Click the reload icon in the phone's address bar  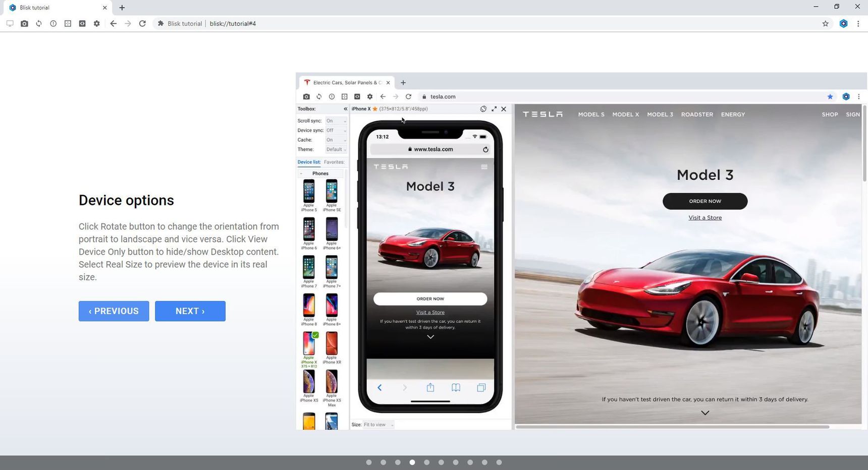coord(485,149)
